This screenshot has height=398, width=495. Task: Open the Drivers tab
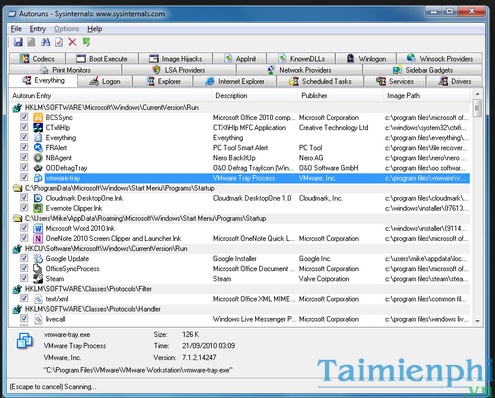tap(454, 81)
